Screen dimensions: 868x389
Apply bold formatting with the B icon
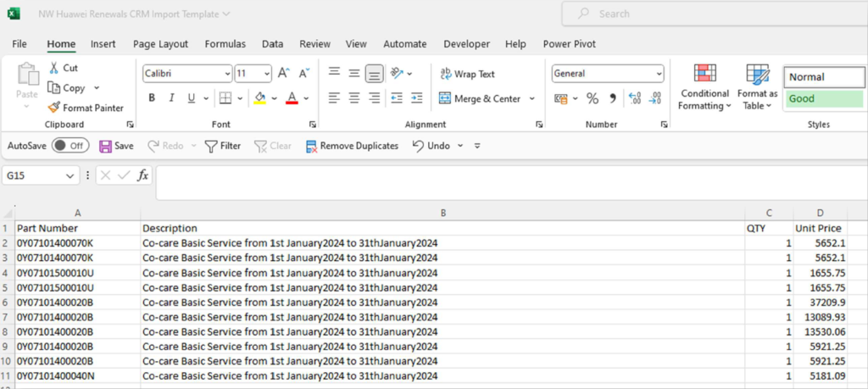click(152, 98)
